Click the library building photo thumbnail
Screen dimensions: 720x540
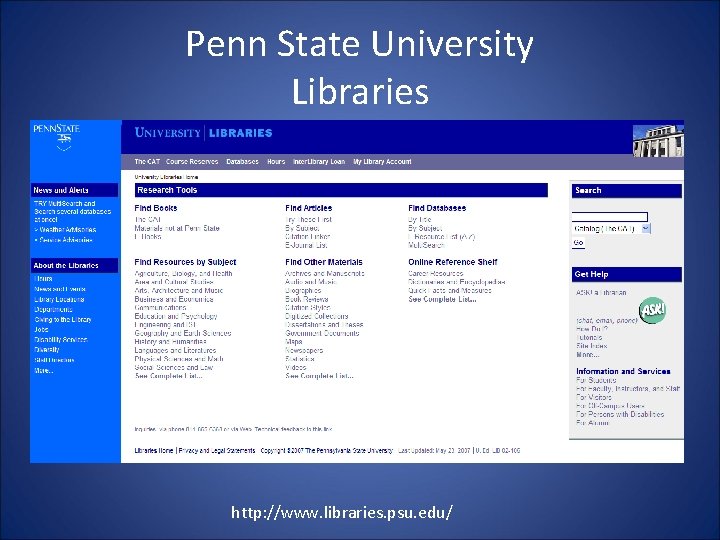(658, 141)
